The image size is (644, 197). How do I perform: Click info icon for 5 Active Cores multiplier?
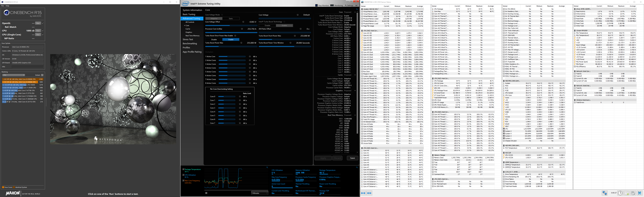(x=250, y=72)
